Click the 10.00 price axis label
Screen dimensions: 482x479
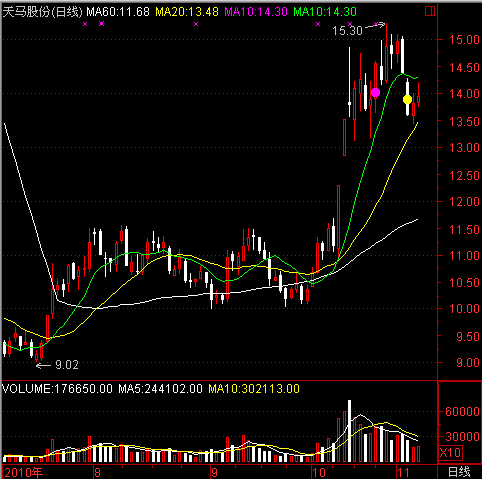(464, 309)
